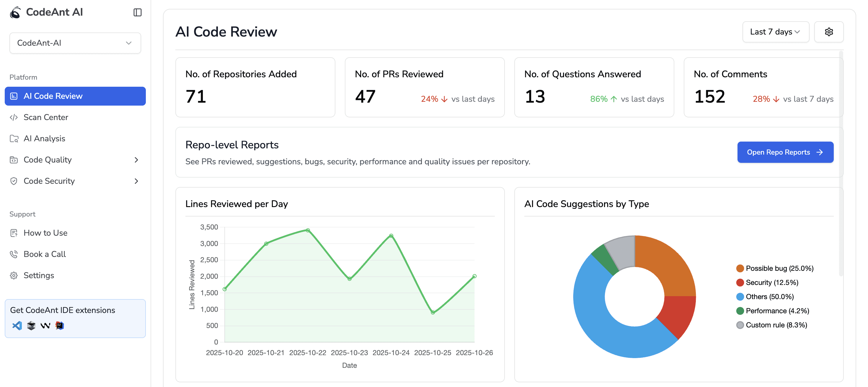Collapse the sidebar with the panel toggle
This screenshot has width=868, height=387.
point(137,12)
